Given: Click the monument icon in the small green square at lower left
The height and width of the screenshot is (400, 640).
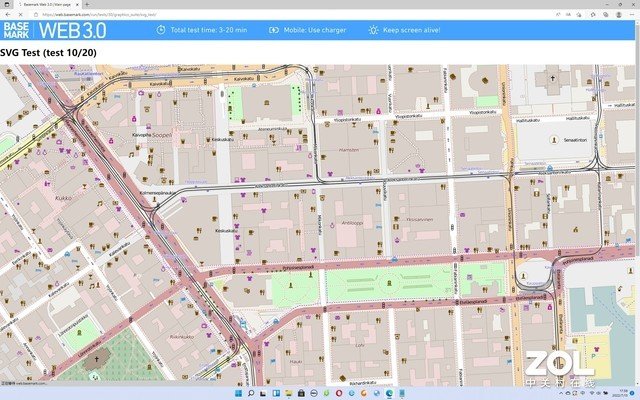Looking at the screenshot, I should [x=80, y=333].
